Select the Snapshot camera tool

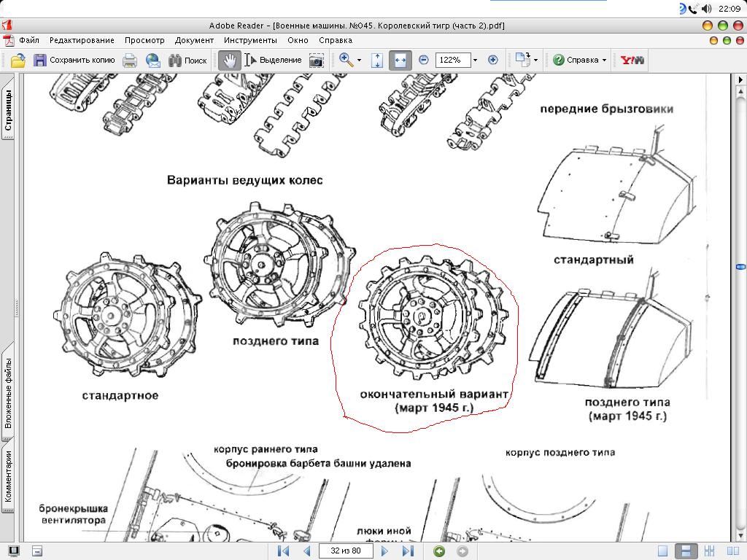point(317,61)
